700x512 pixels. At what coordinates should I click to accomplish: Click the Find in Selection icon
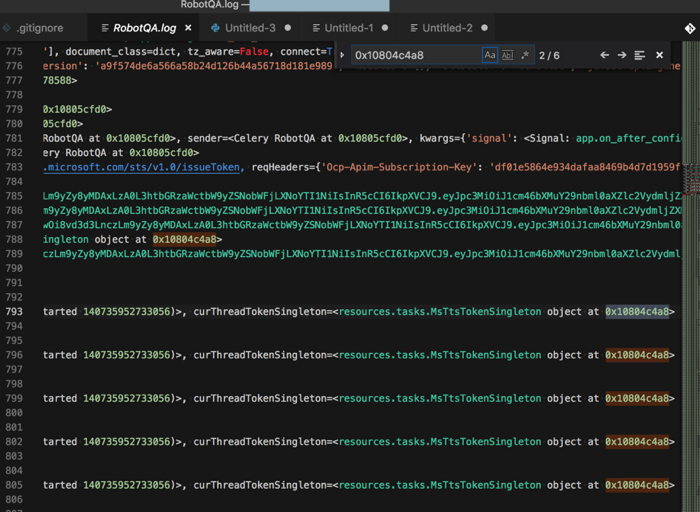point(640,55)
